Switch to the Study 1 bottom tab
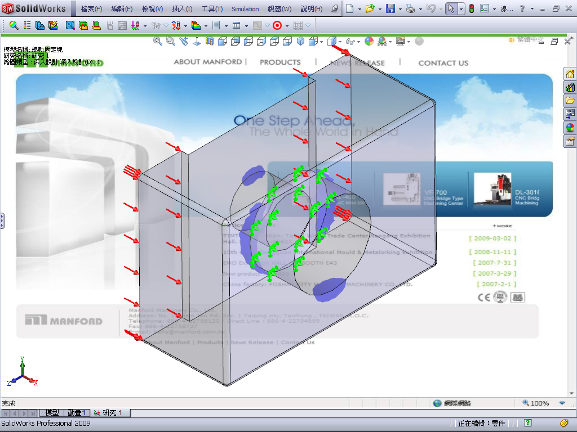 (110, 413)
